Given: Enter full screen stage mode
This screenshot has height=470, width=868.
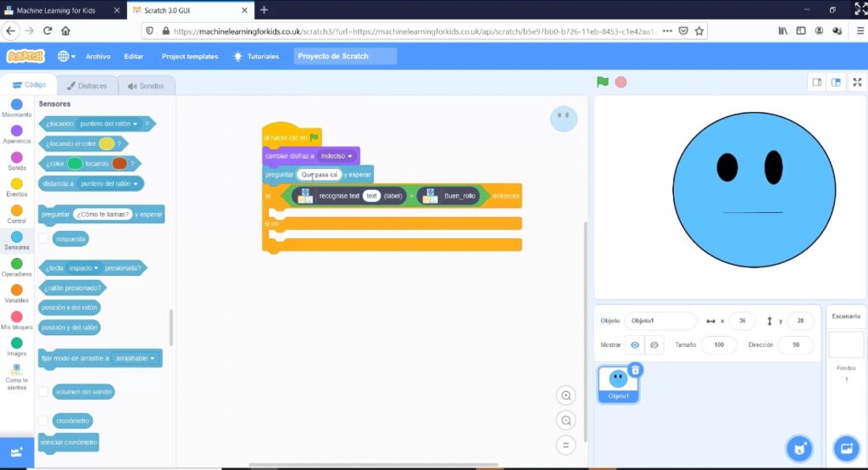Looking at the screenshot, I should (x=857, y=82).
